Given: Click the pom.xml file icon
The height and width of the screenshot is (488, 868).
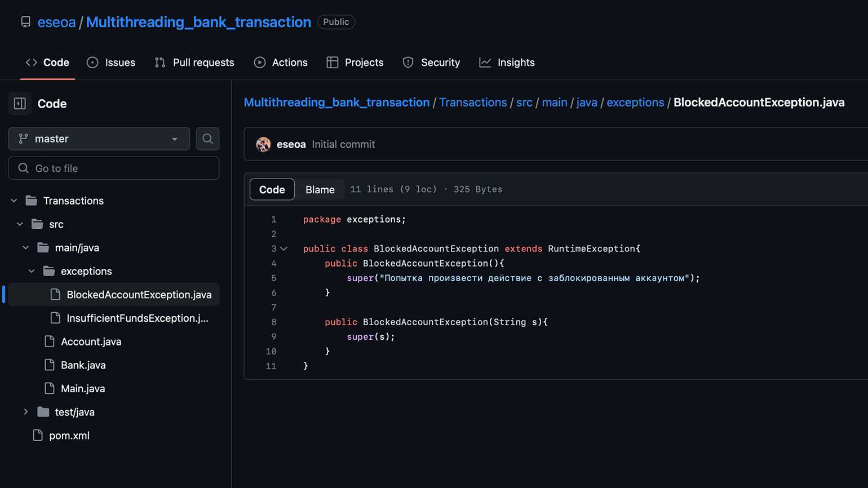Looking at the screenshot, I should (x=38, y=436).
